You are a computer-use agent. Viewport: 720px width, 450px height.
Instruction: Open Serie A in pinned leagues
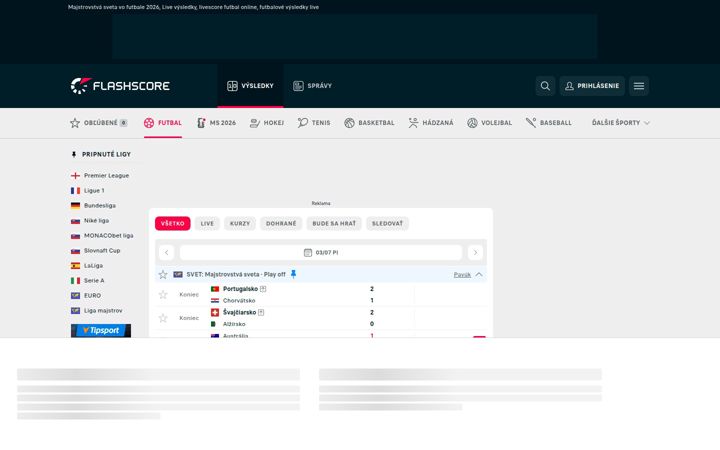click(x=88, y=281)
